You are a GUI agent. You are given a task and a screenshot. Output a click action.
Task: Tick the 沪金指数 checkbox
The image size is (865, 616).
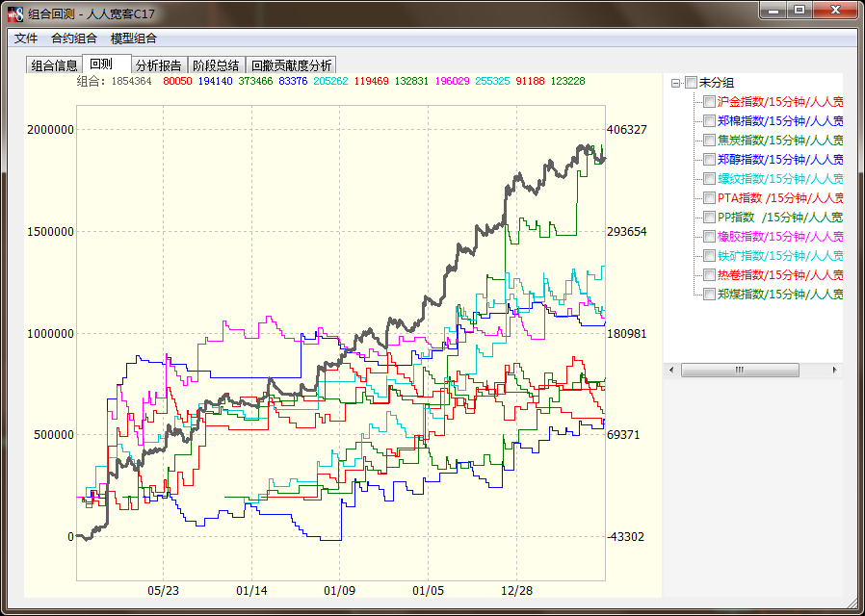[x=709, y=101]
